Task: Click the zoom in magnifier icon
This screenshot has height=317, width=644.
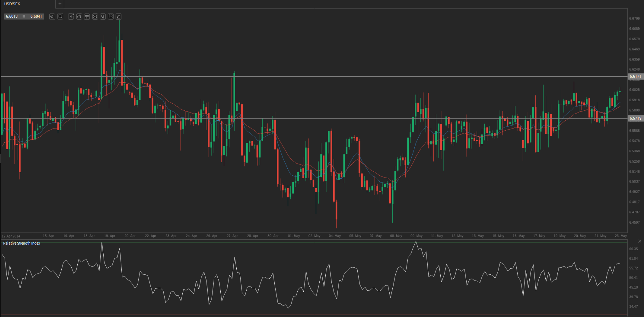Action: coord(60,17)
